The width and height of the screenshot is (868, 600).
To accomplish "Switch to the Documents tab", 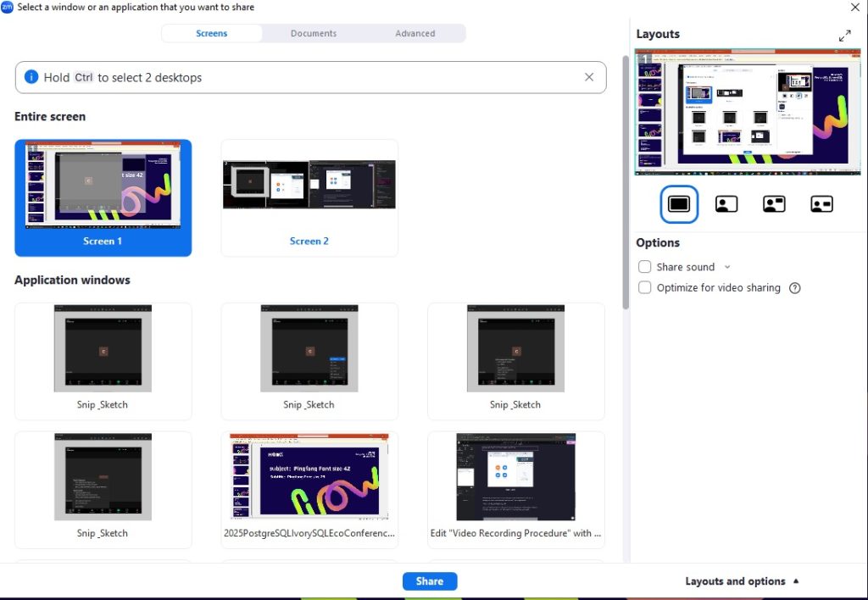I will [x=314, y=34].
